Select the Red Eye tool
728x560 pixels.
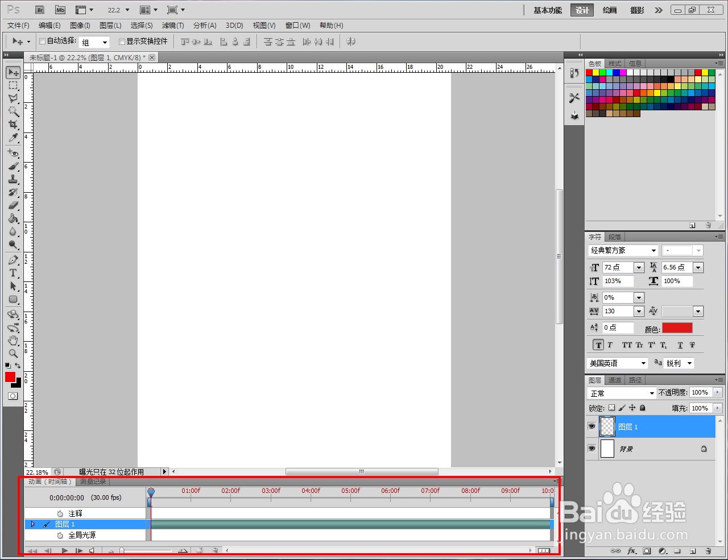click(x=13, y=154)
